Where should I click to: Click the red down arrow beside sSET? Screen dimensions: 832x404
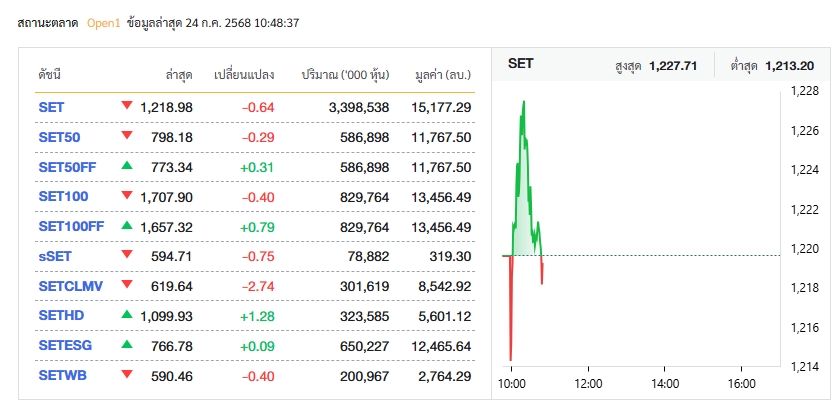coord(127,254)
